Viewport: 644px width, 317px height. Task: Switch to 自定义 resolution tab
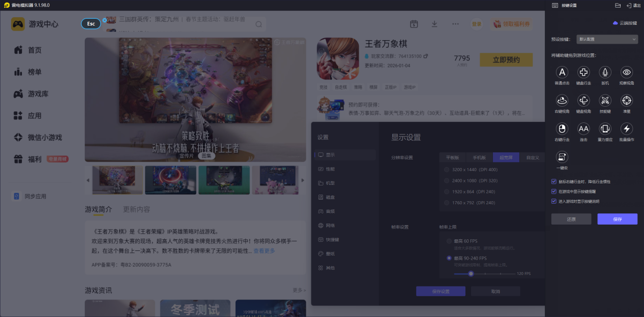[x=532, y=157]
